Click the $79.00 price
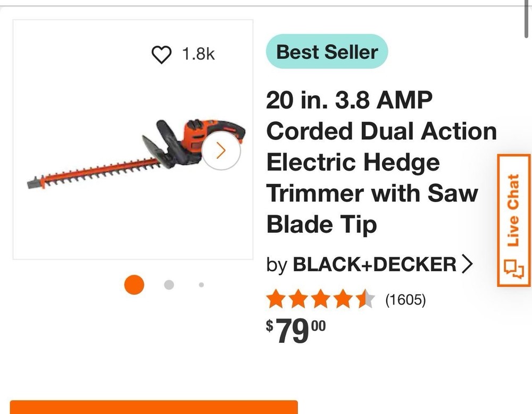The height and width of the screenshot is (414, 532). click(x=296, y=331)
